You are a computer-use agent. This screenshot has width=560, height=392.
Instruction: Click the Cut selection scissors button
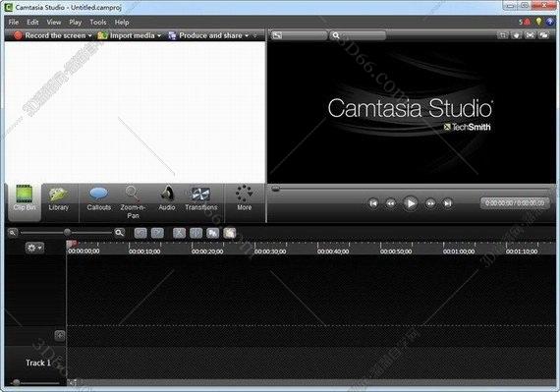point(179,233)
